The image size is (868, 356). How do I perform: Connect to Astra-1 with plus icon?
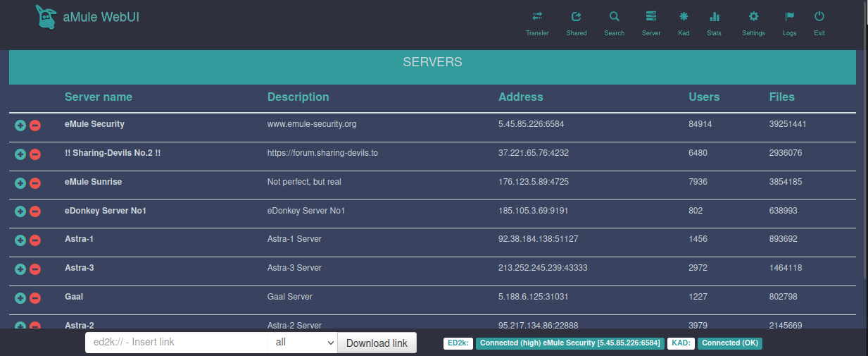(x=20, y=240)
